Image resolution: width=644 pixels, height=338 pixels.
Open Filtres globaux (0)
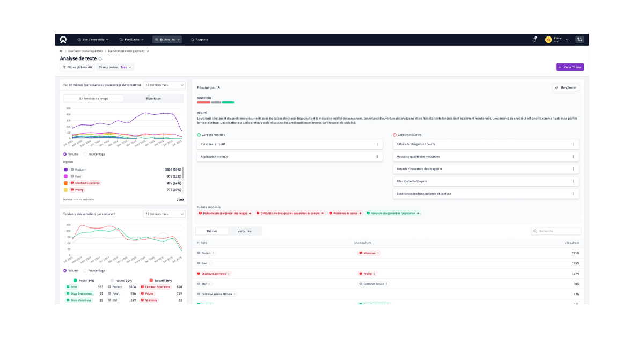point(77,67)
